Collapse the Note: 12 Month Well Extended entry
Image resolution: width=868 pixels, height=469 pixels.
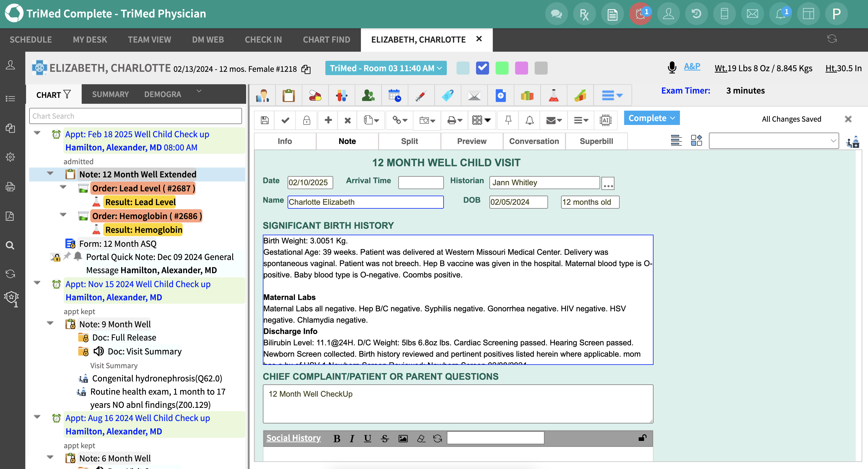tap(50, 174)
